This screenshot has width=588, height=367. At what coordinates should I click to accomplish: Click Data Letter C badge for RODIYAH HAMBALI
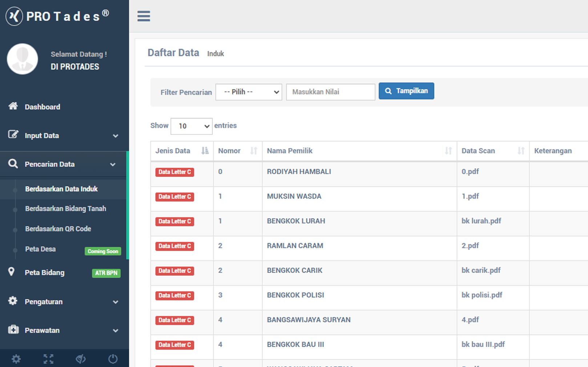tap(174, 172)
